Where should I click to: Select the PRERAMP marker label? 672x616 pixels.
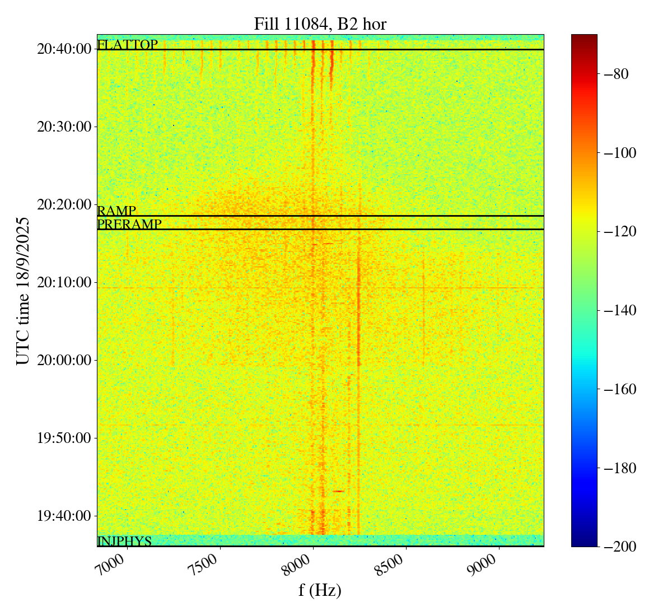point(129,225)
